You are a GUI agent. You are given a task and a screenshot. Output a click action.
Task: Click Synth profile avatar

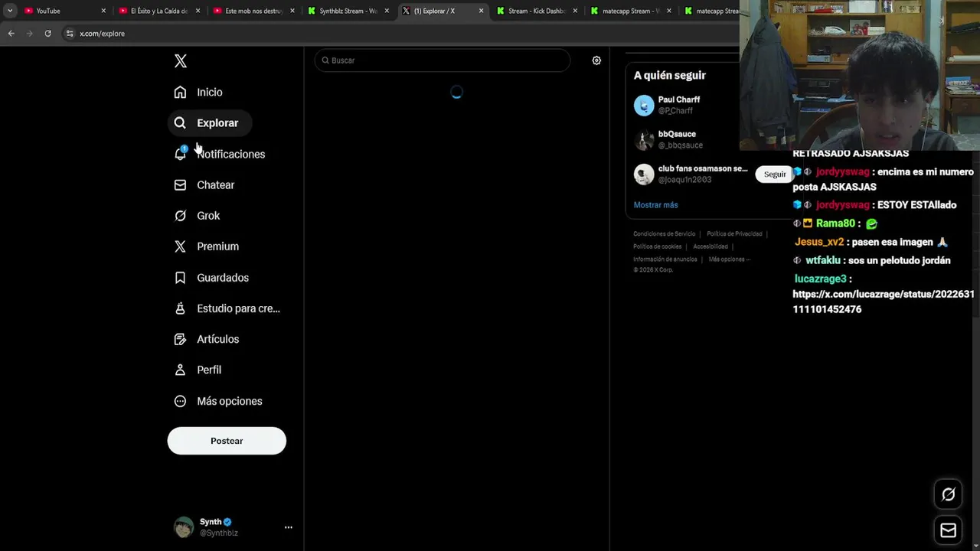coord(184,527)
